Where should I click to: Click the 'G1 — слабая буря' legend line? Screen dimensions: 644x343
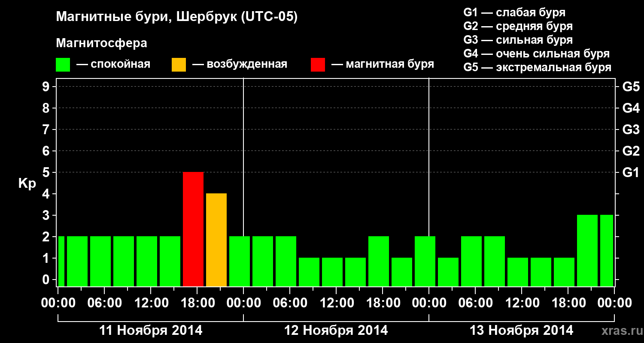click(x=514, y=12)
